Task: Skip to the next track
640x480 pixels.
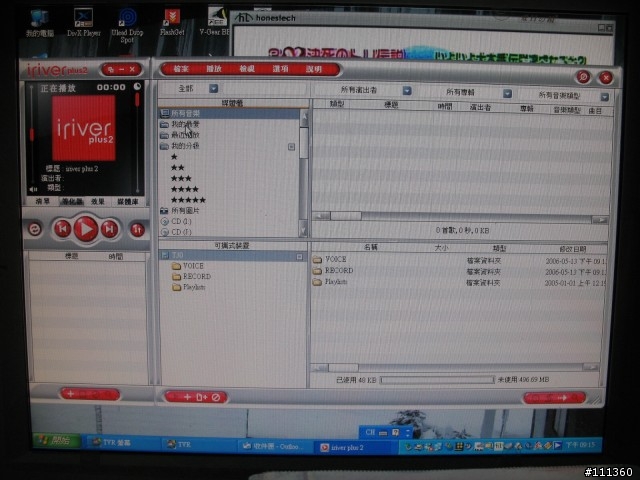Action: (x=109, y=229)
